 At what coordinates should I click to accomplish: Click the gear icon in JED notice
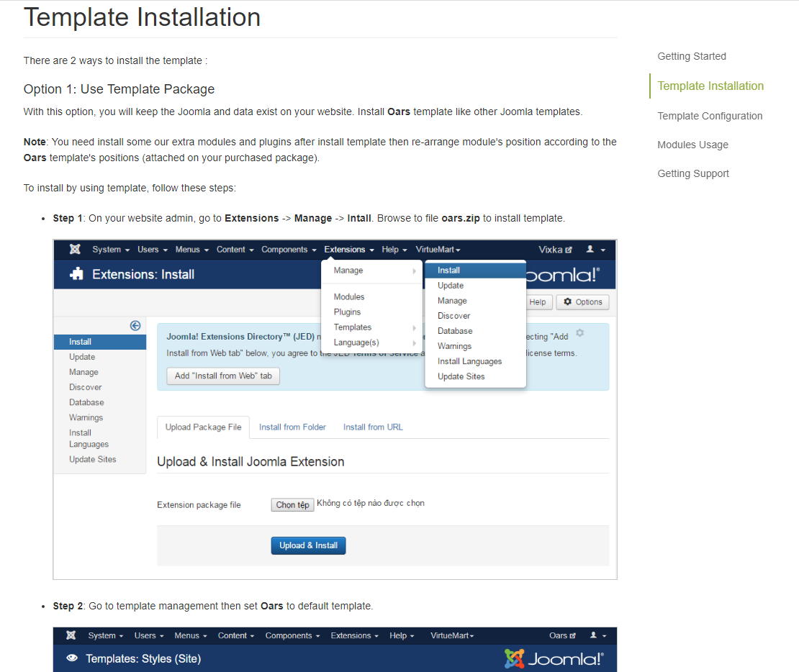pos(580,332)
